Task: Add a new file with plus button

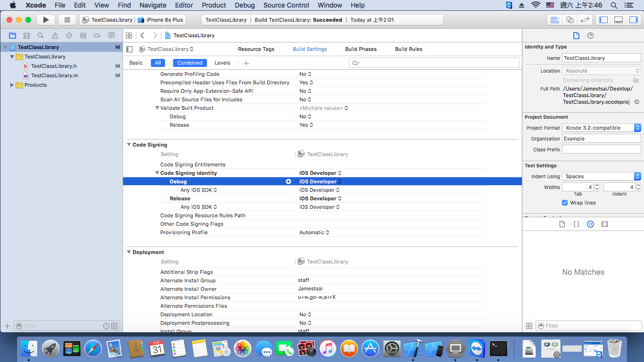Action: (7, 326)
